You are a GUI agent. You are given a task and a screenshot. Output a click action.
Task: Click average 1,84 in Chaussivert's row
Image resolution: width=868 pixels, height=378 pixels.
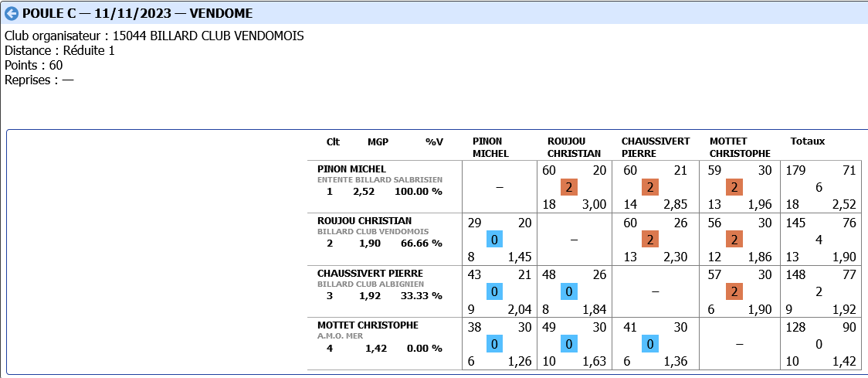[x=595, y=309]
